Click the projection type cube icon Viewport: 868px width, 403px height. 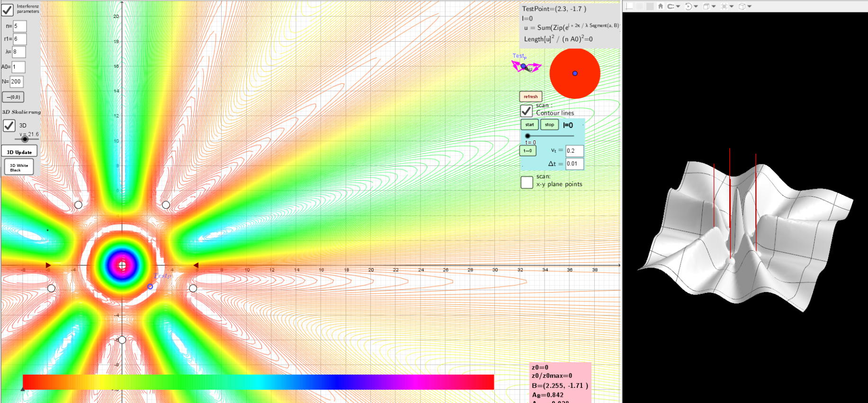[742, 6]
